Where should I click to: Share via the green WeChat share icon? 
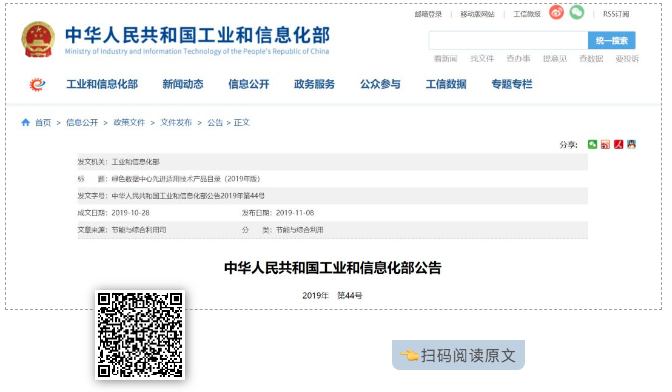(x=592, y=144)
